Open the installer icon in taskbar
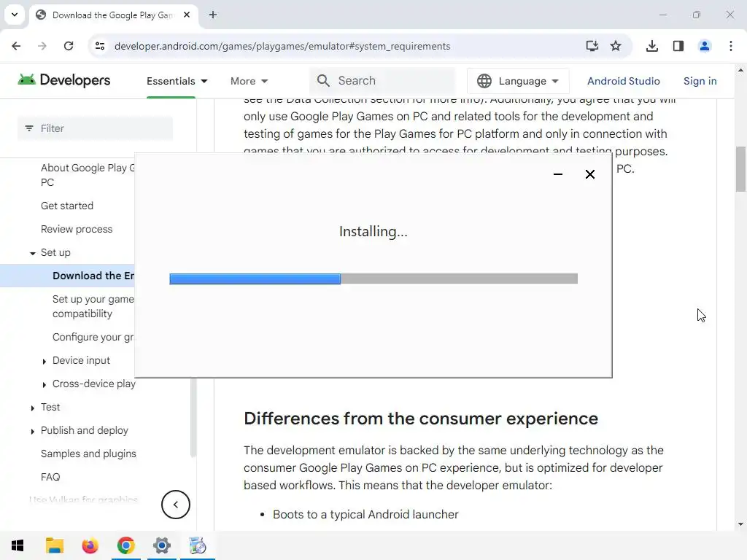Screen dimensions: 747x560 (x=198, y=545)
